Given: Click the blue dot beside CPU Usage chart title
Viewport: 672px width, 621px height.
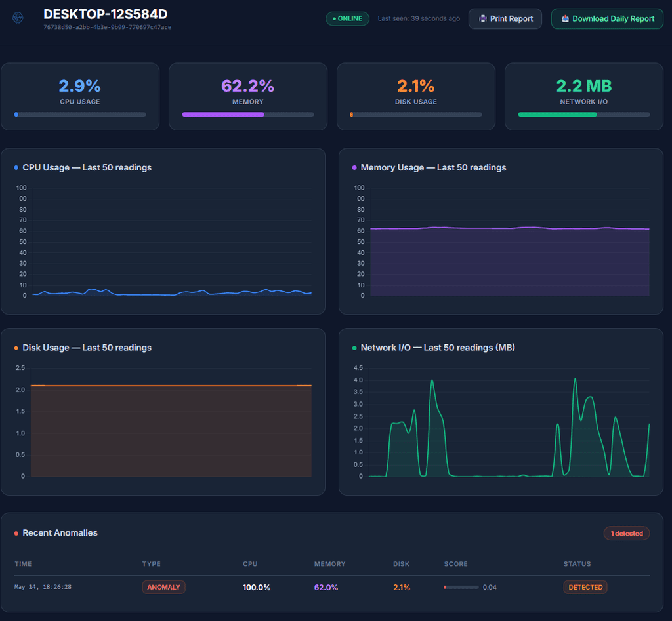Looking at the screenshot, I should 16,167.
